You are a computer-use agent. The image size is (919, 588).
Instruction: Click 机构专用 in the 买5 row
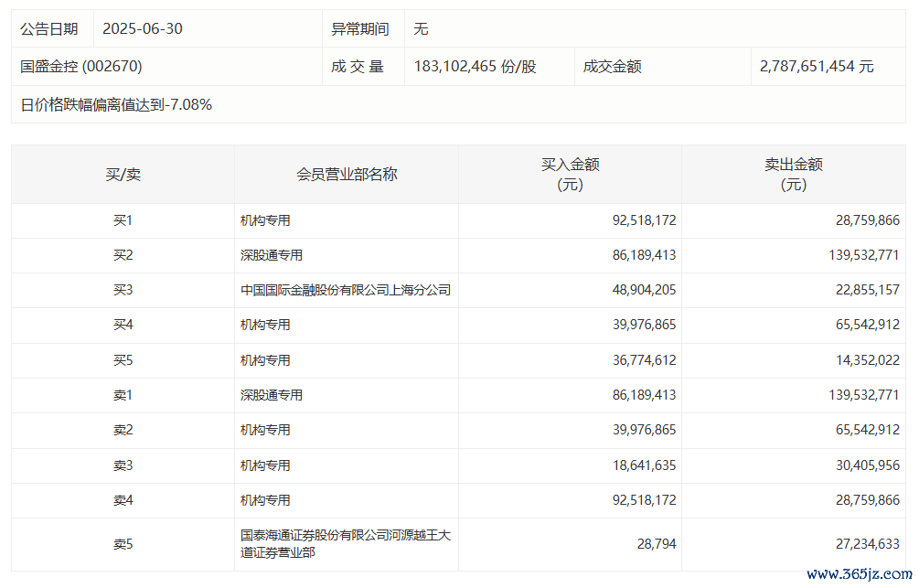point(265,360)
